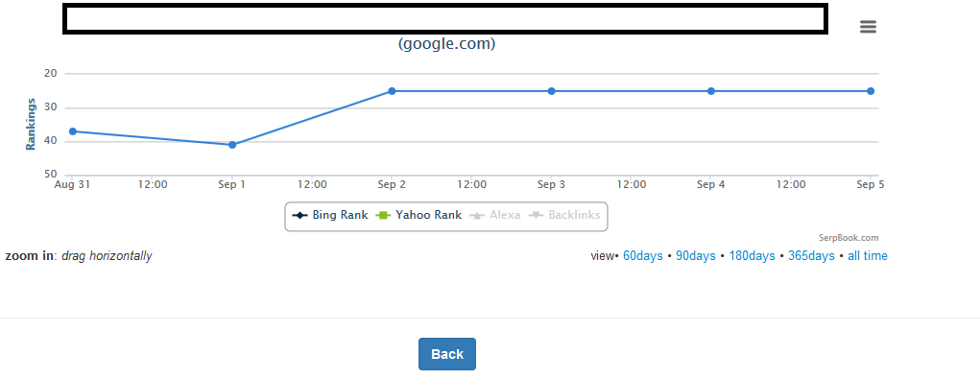Click the (google.com) chart subtitle

click(446, 44)
